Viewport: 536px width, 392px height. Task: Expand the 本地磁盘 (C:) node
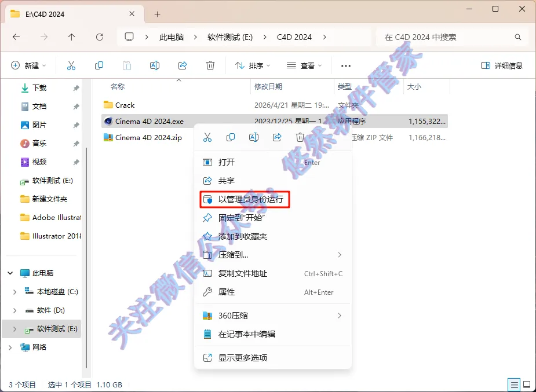[14, 292]
